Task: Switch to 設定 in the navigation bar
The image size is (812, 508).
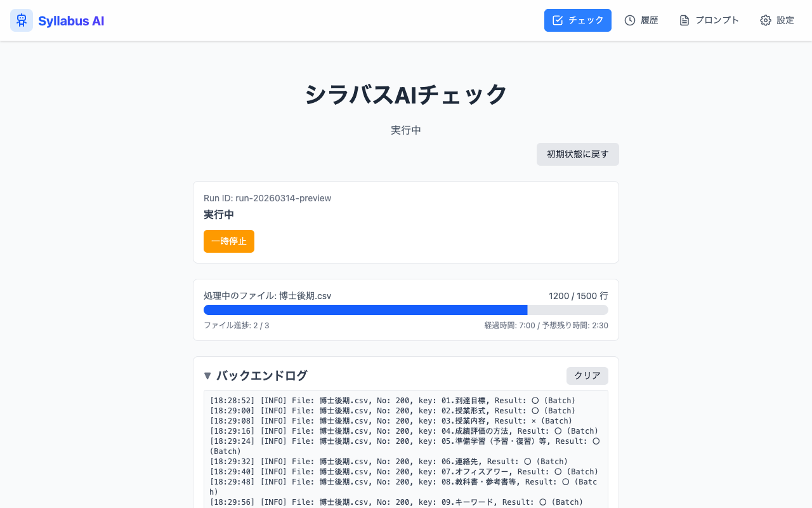Action: pos(785,20)
